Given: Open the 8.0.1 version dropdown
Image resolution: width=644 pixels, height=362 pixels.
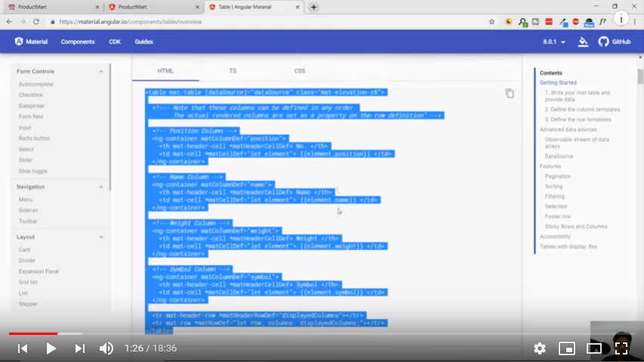Looking at the screenshot, I should [x=554, y=42].
